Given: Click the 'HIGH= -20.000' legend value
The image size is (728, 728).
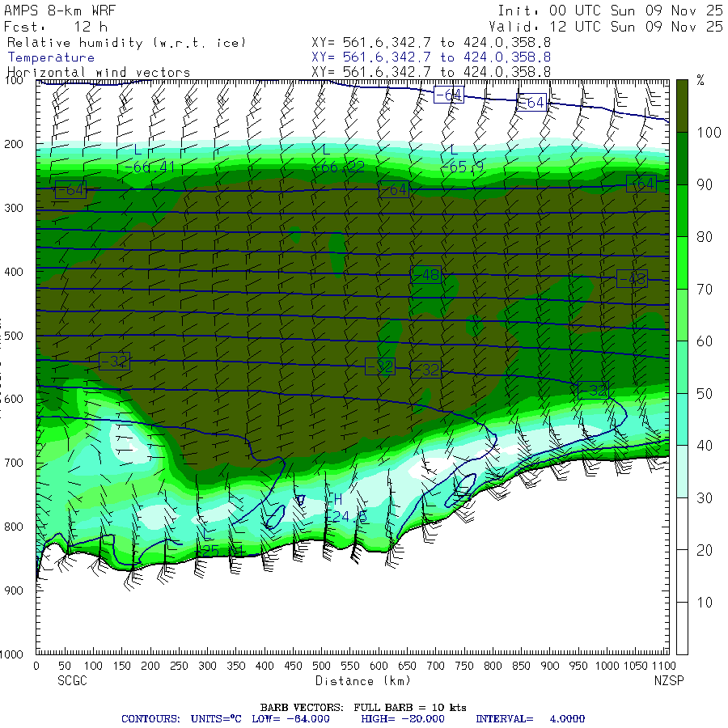Looking at the screenshot, I should tap(403, 719).
